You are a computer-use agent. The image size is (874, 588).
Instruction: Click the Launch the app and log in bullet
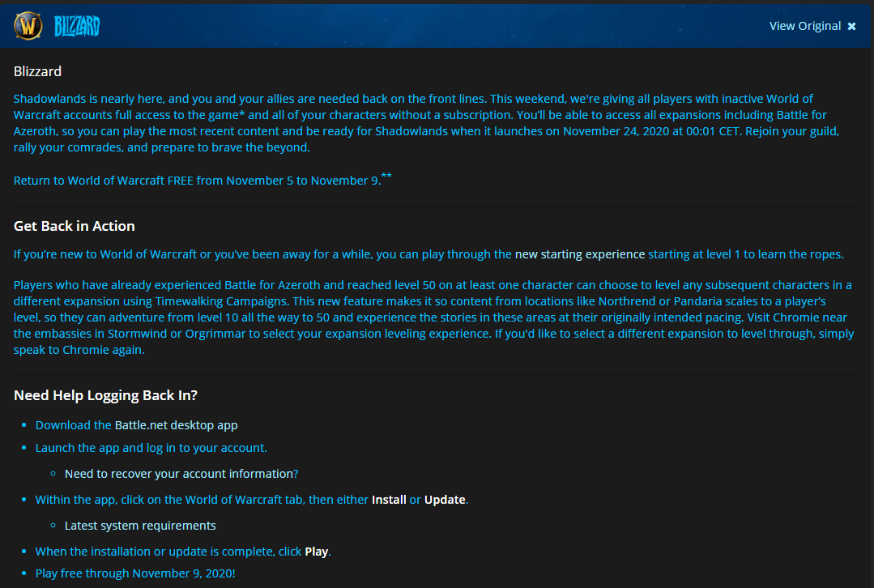[151, 448]
